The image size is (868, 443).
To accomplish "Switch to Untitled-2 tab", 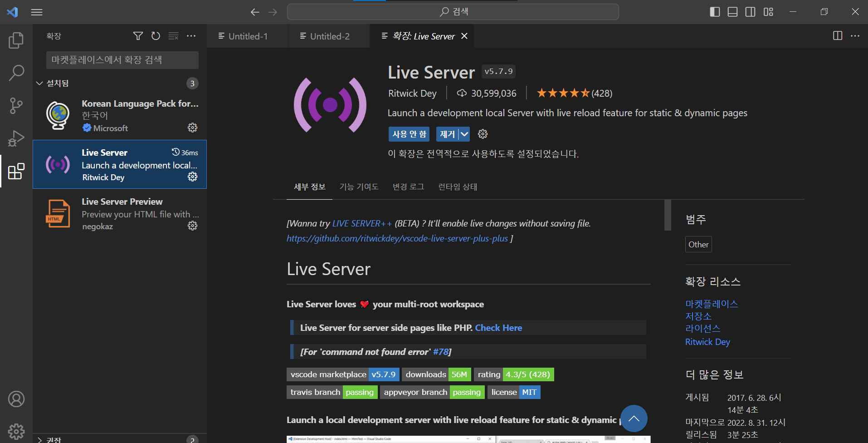I will 329,36.
